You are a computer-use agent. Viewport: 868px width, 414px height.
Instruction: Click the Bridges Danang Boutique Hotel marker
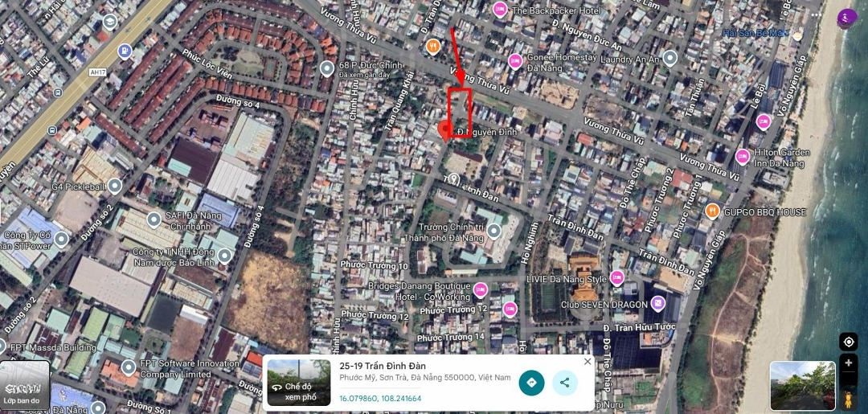pyautogui.click(x=481, y=289)
